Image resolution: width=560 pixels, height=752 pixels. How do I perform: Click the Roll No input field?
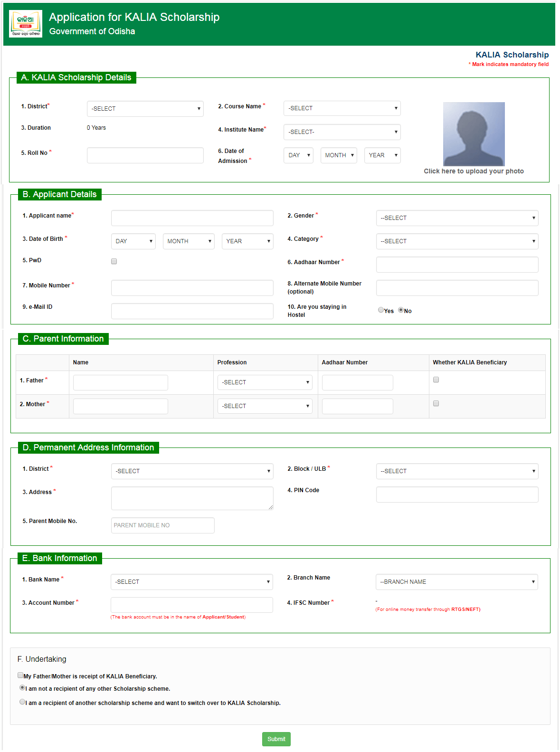[x=145, y=155]
